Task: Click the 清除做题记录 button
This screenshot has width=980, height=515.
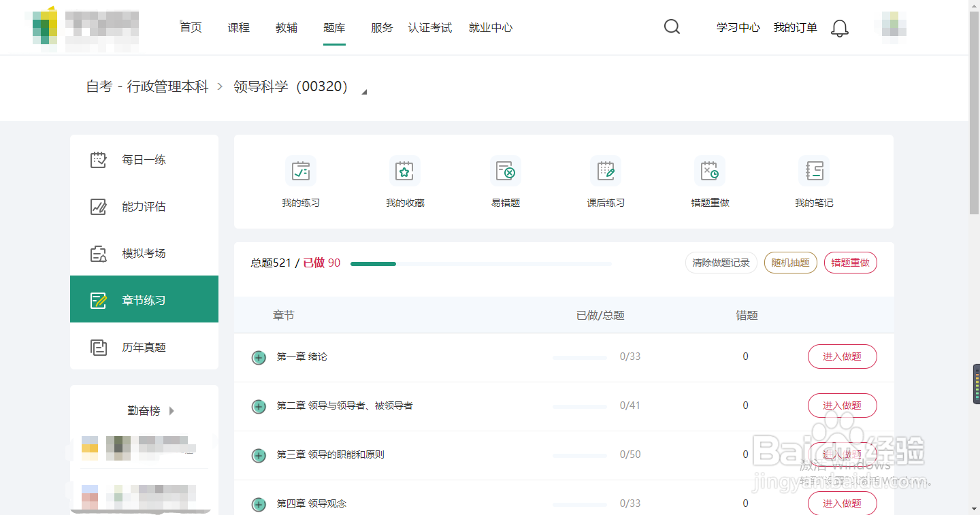Action: click(x=721, y=263)
